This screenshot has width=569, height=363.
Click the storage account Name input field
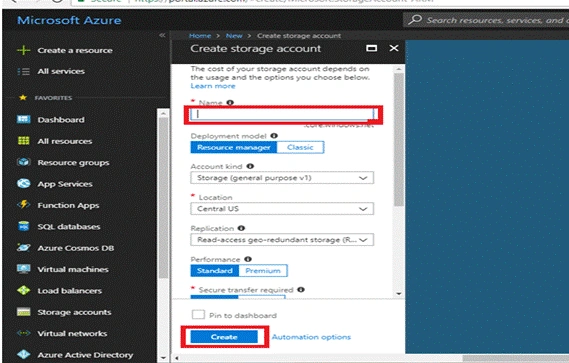tap(282, 114)
